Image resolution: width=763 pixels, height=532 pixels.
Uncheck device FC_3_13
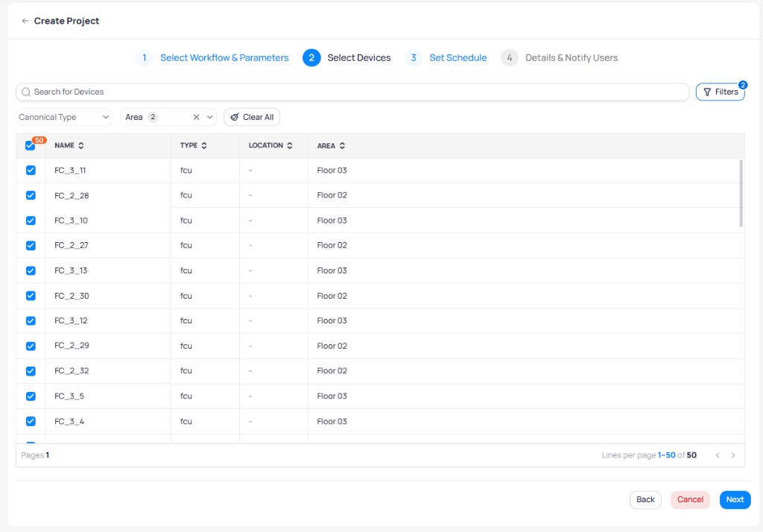pos(31,270)
